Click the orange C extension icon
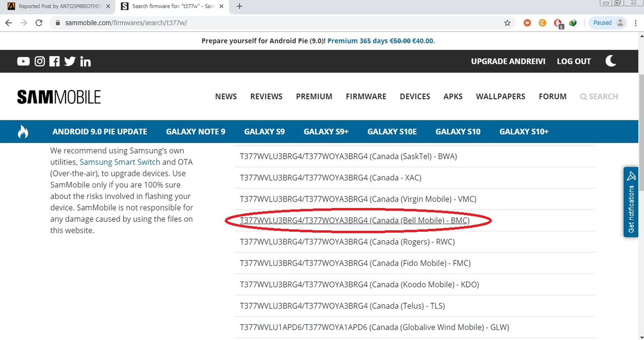Screen dimensions: 644x340 [x=542, y=23]
